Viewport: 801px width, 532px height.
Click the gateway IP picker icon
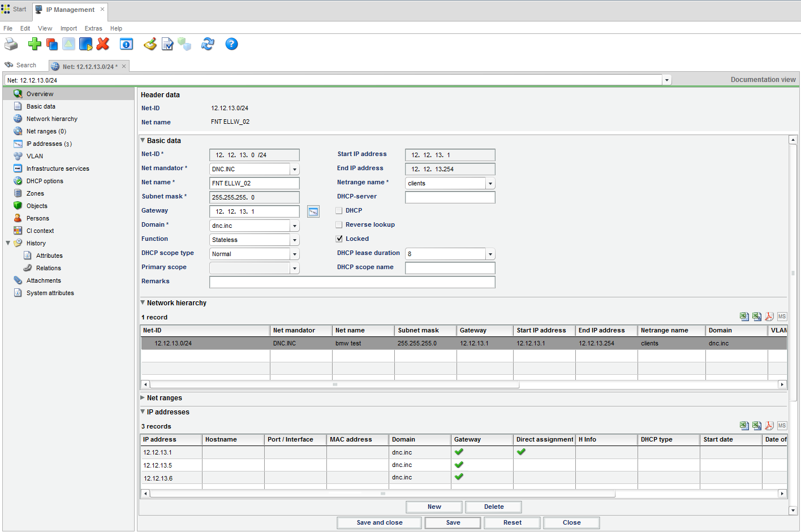tap(313, 211)
